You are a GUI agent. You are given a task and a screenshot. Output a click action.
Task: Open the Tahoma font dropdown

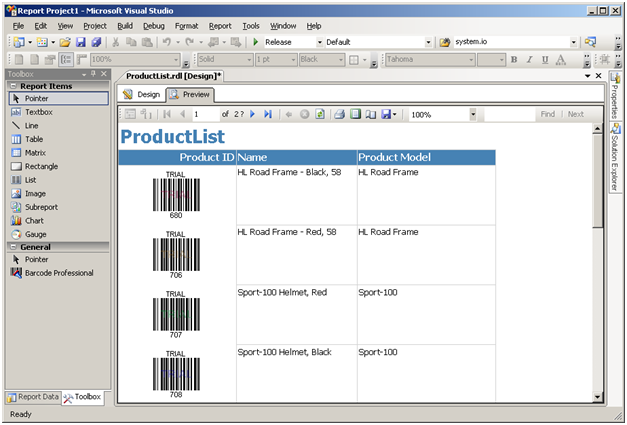(471, 60)
